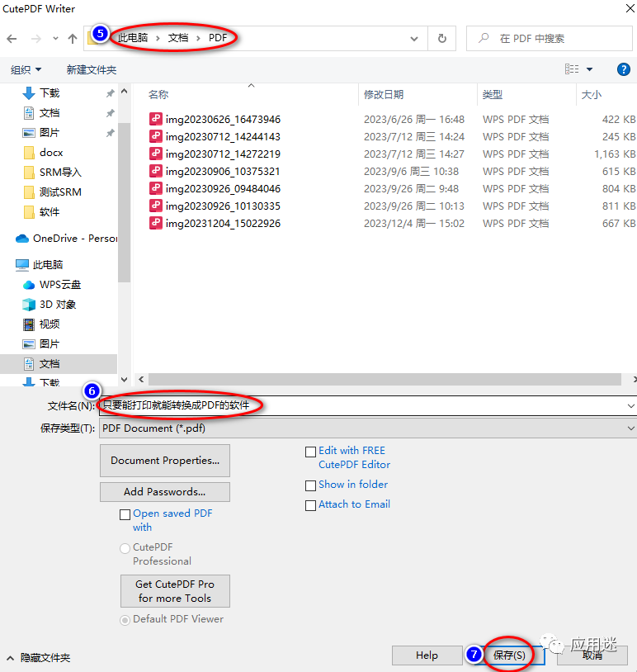Refresh the PDF folder view
Screen dimensions: 637x672
(x=441, y=39)
